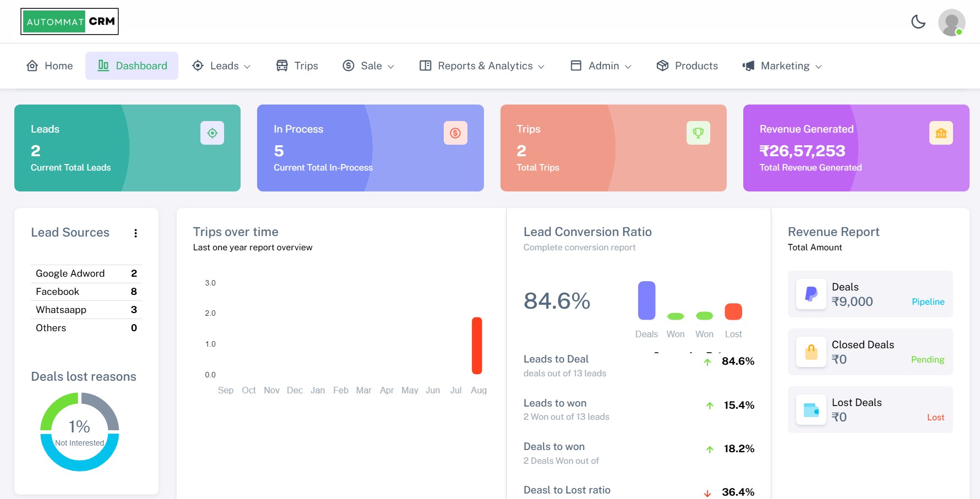
Task: Go to the Trips section
Action: (x=296, y=65)
